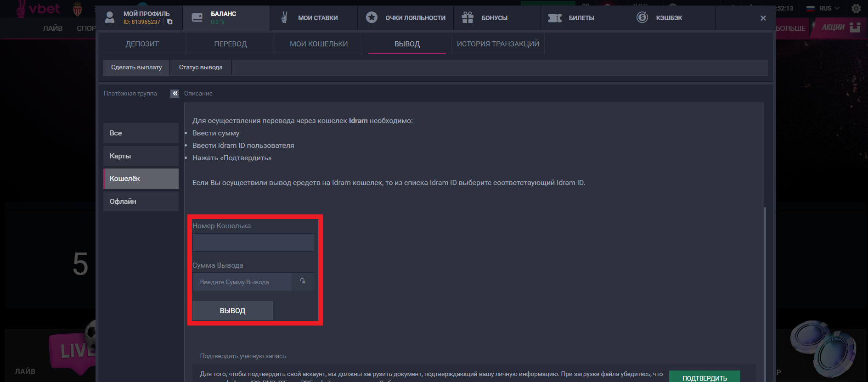Collapse the payment group panel with double chevron

click(175, 94)
